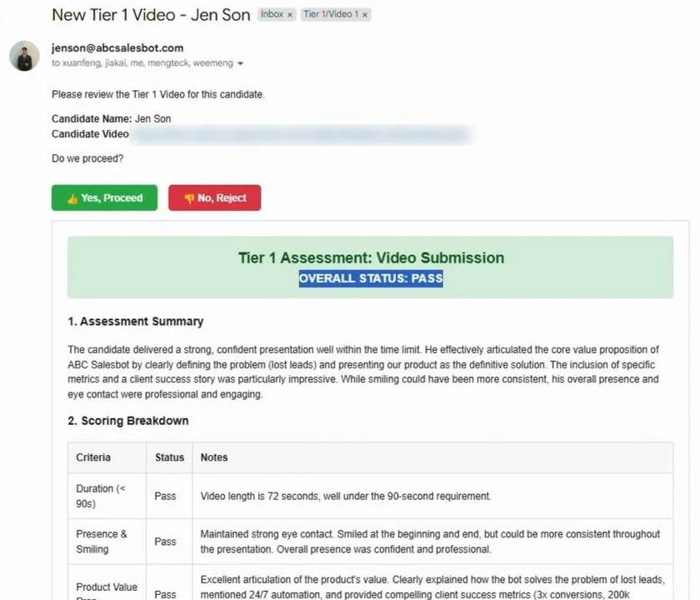The image size is (700, 600).
Task: Click the note about excellent product value articulation
Action: [x=432, y=587]
